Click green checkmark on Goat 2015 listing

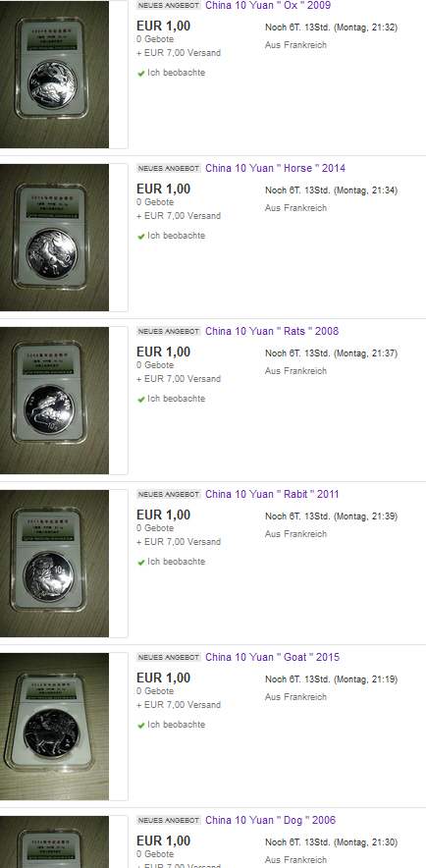[x=141, y=726]
